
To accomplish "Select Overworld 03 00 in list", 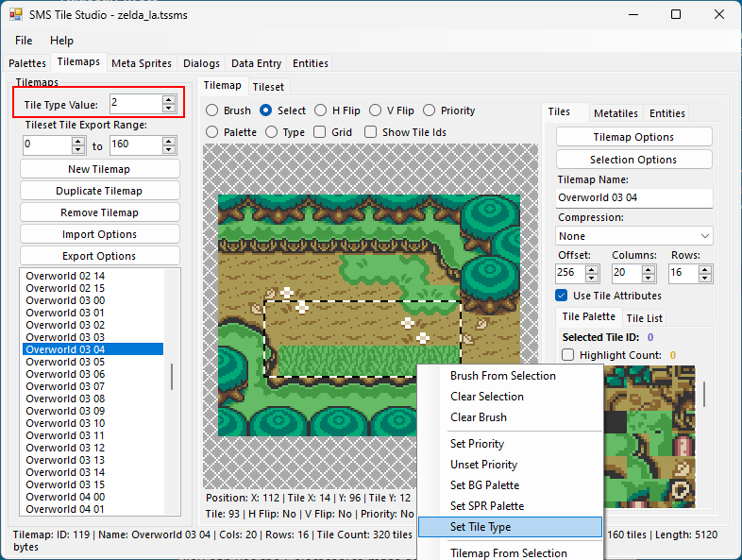I will click(93, 300).
